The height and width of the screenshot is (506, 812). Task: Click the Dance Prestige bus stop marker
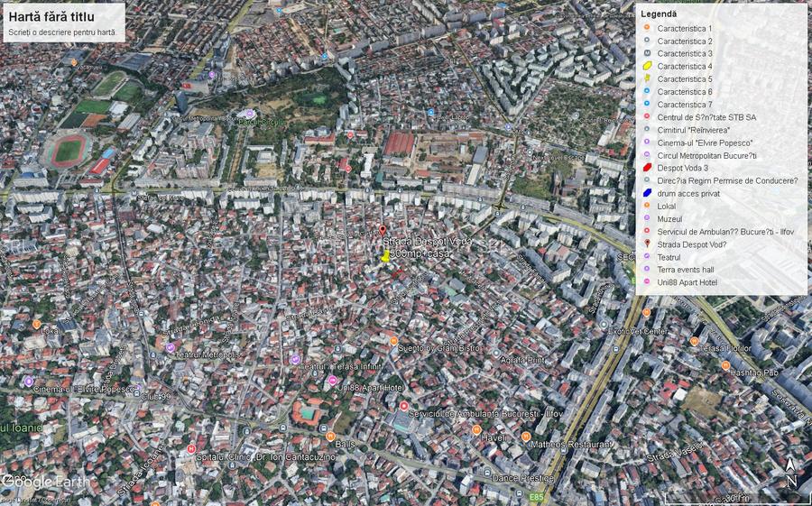(x=487, y=472)
